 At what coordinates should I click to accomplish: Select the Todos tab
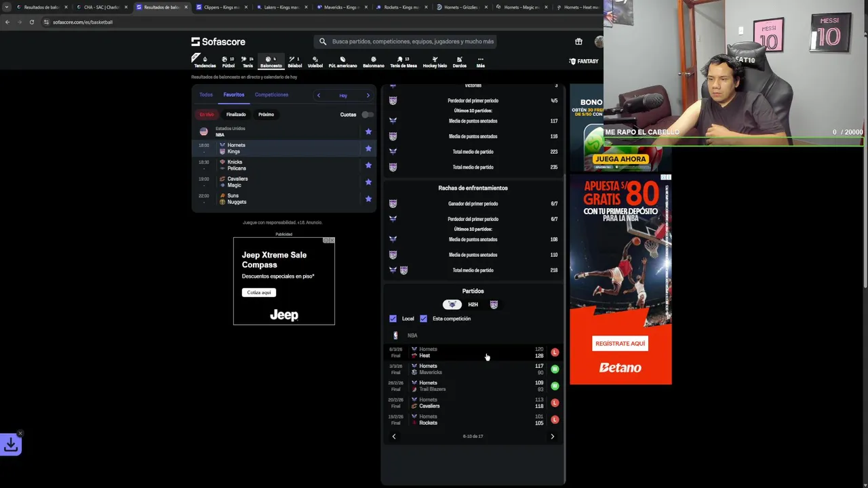point(205,95)
